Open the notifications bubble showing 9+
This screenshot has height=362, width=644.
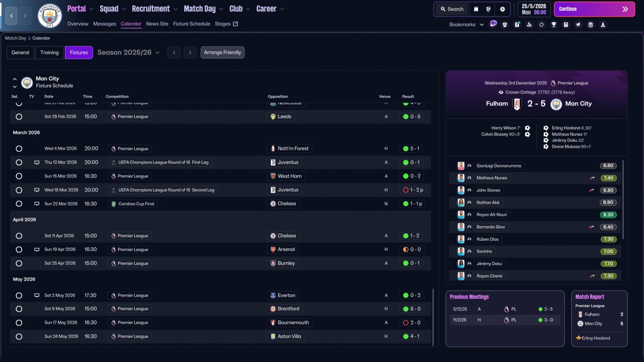tap(493, 24)
